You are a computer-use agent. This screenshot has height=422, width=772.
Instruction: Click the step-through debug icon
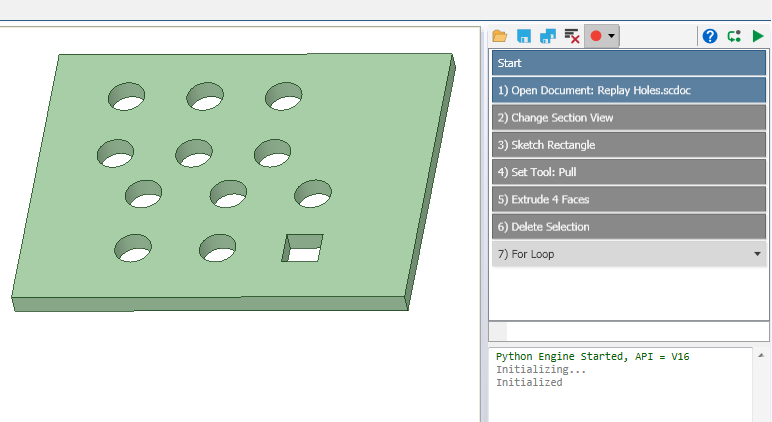pyautogui.click(x=734, y=36)
